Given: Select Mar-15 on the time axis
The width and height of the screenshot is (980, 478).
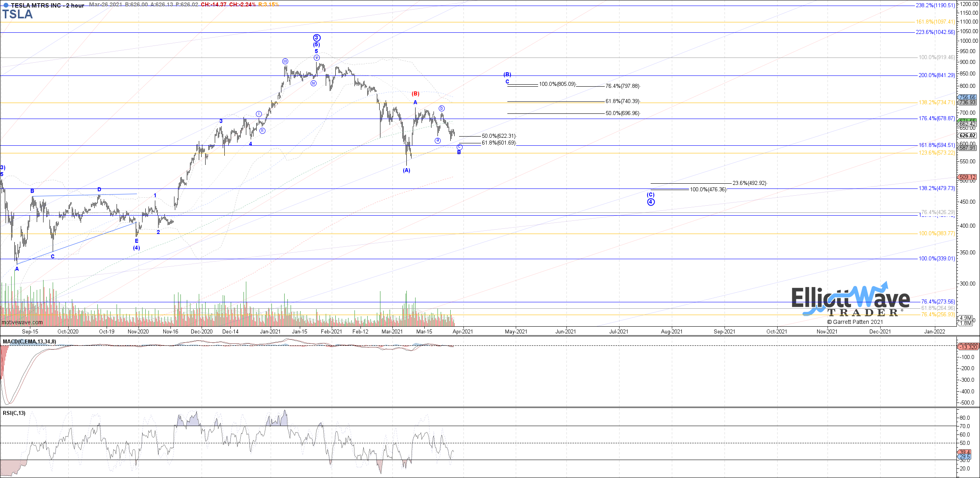Looking at the screenshot, I should pyautogui.click(x=424, y=332).
